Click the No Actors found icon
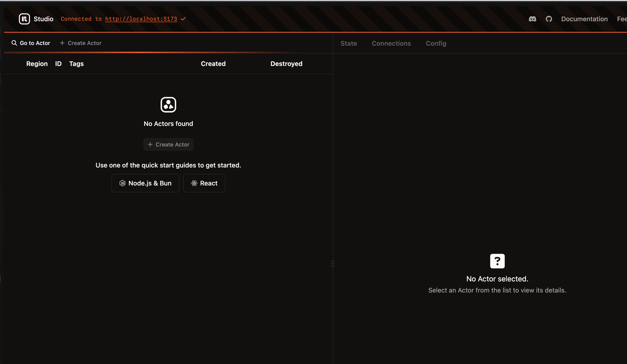Viewport: 627px width, 364px height. (168, 105)
